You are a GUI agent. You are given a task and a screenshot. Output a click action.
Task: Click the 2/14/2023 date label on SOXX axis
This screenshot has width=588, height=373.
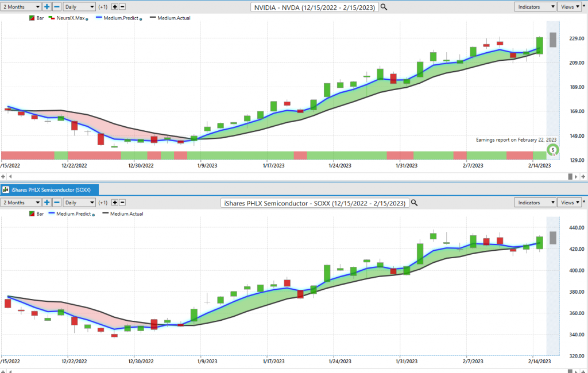[540, 362]
